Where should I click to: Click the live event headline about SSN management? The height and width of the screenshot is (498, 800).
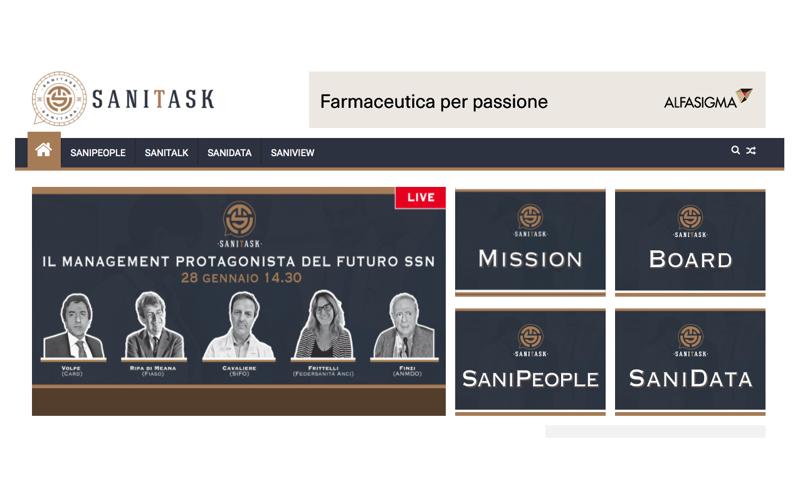(239, 262)
